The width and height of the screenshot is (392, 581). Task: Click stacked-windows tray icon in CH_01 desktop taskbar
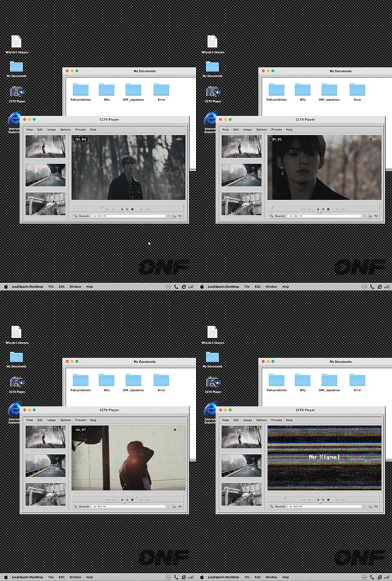click(x=380, y=287)
